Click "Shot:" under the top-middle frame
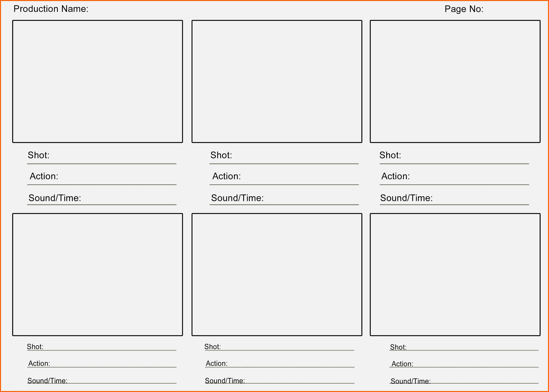Screen dimensions: 549x392 click(221, 155)
